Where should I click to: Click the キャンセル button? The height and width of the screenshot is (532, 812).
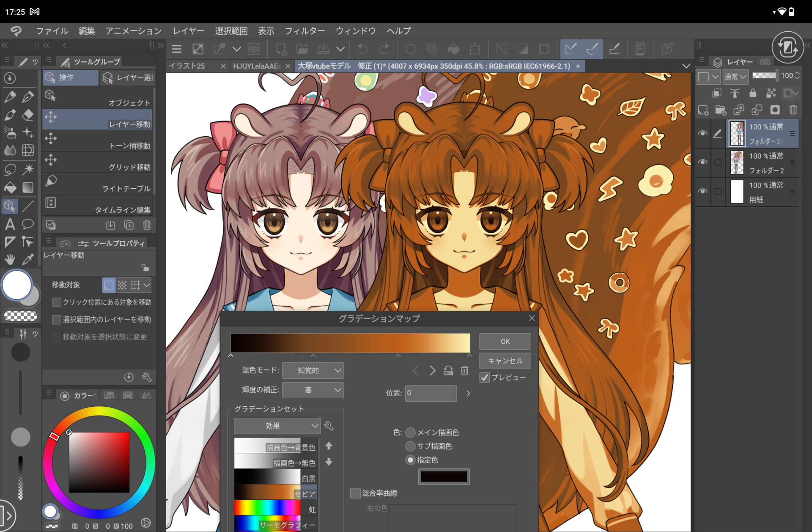click(505, 361)
